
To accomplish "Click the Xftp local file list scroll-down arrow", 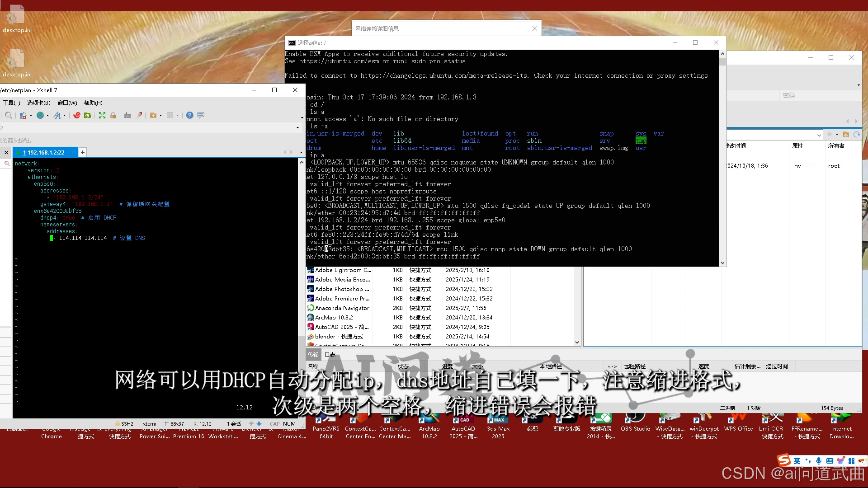I will 577,343.
